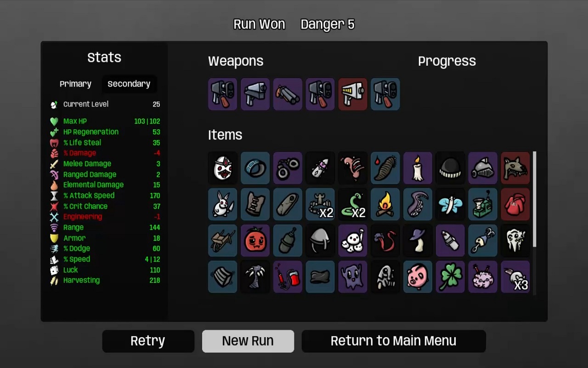The image size is (588, 368).
Task: Select the pink piggy bank item
Action: 418,277
